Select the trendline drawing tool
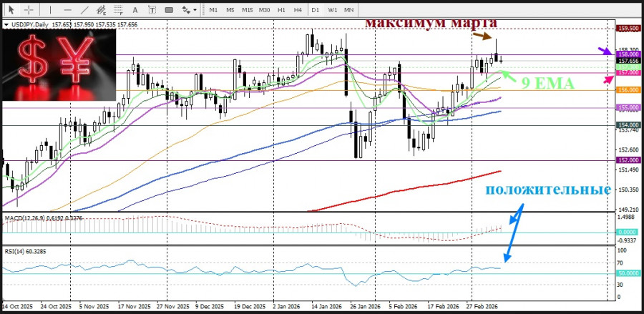 [84, 10]
